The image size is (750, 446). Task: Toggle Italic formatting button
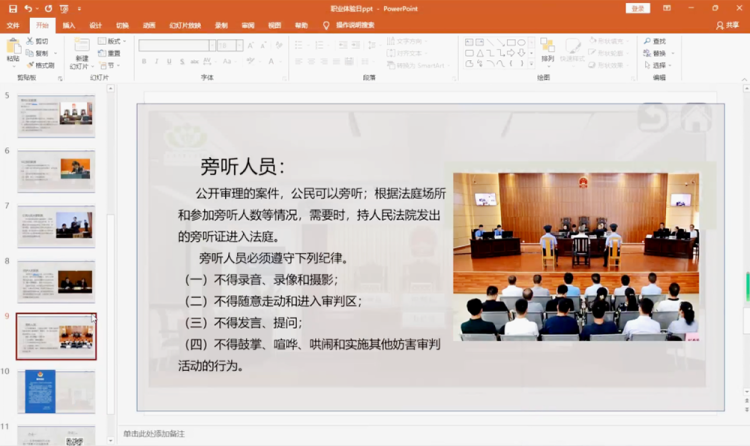[x=157, y=62]
